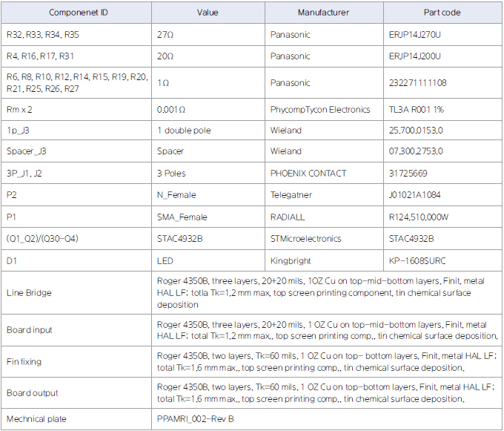The width and height of the screenshot is (504, 431).
Task: Click the 'Manufacturer' column header
Action: [x=323, y=13]
